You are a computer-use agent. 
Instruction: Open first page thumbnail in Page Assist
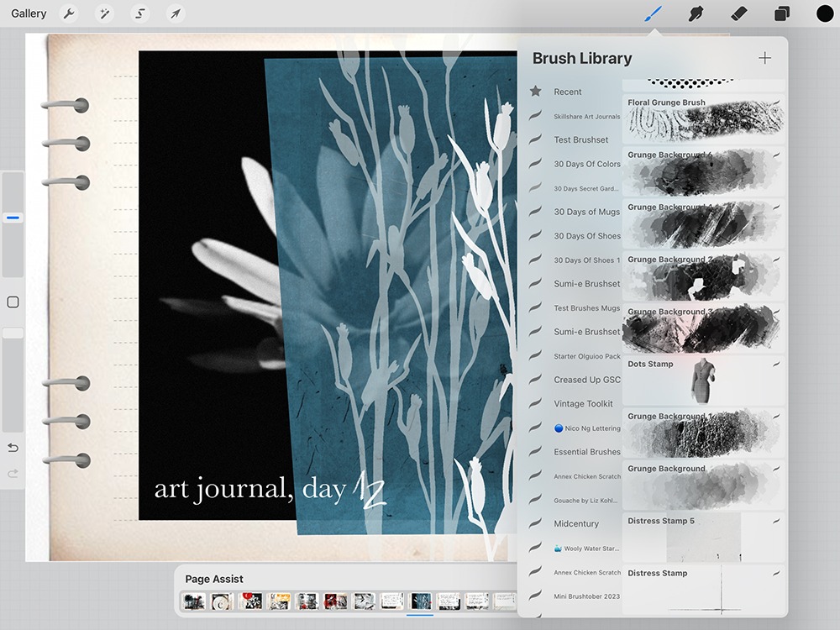(x=194, y=601)
